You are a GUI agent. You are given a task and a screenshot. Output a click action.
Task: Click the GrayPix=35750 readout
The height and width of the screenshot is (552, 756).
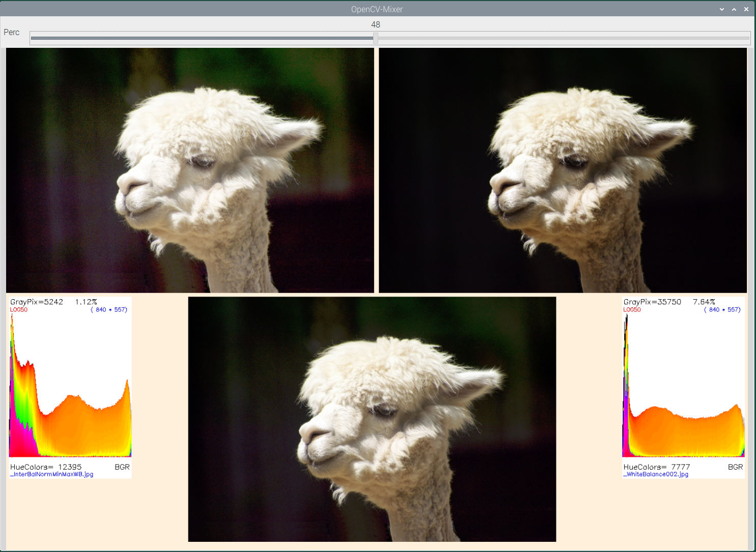click(x=652, y=301)
